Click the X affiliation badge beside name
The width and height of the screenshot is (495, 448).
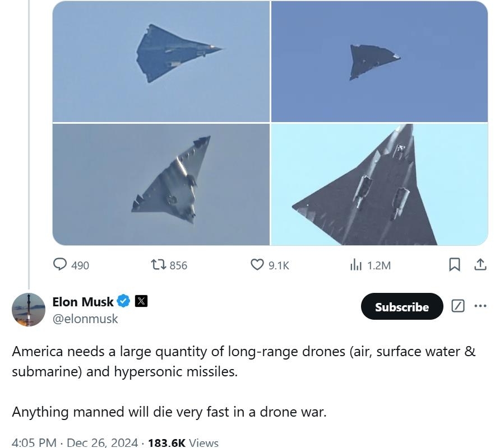[141, 301]
